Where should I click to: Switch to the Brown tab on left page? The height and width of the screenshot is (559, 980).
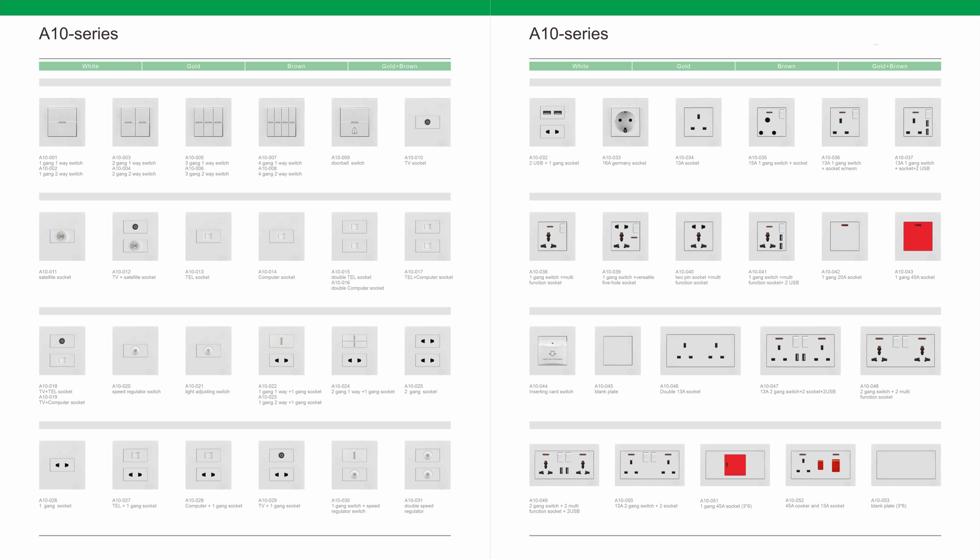tap(297, 66)
